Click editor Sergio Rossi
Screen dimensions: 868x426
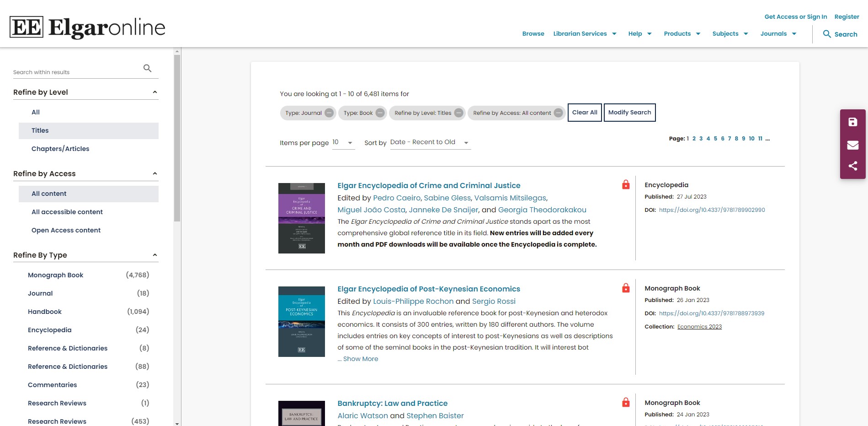(494, 301)
